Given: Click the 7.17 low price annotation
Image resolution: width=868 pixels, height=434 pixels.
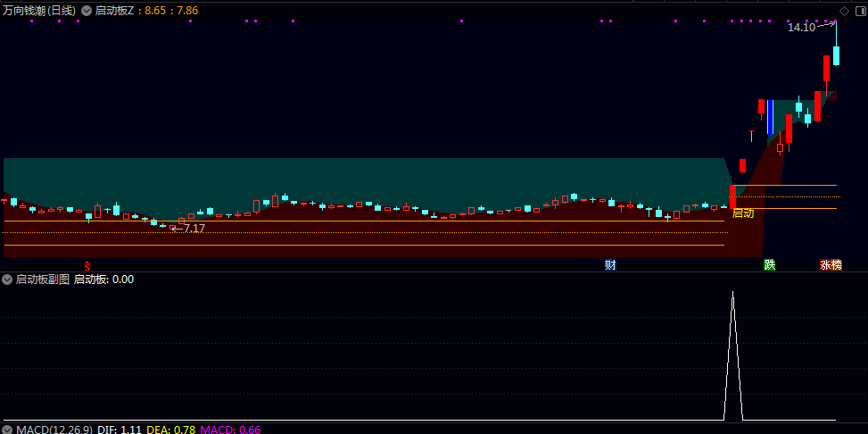Looking at the screenshot, I should click(x=194, y=229).
